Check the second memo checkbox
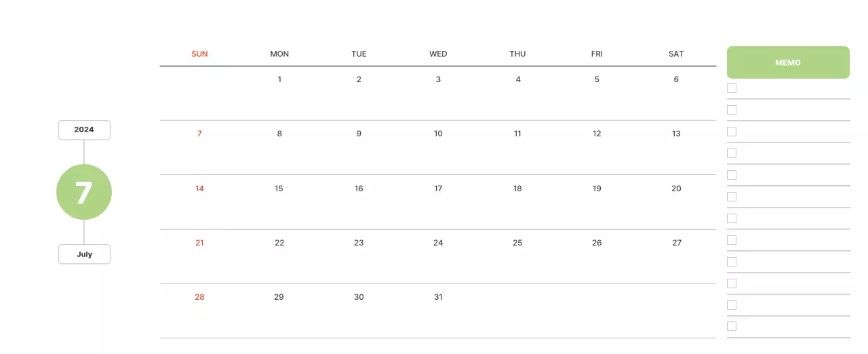The image size is (868, 354). point(732,110)
